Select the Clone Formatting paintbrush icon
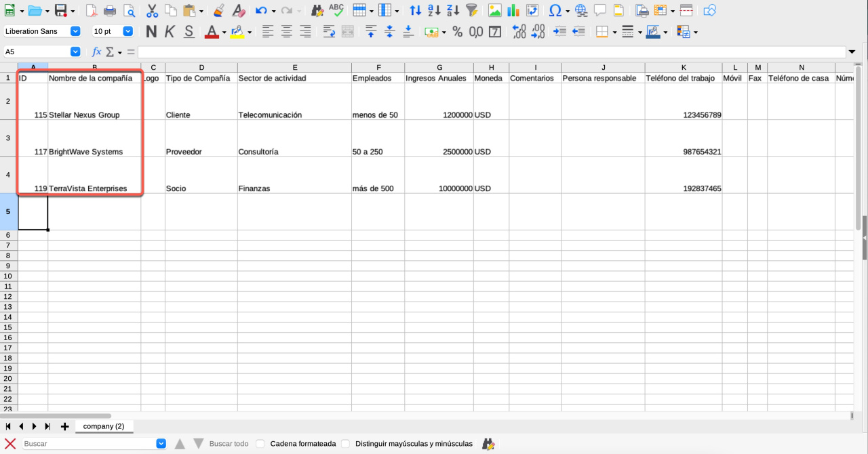The height and width of the screenshot is (454, 868). tap(218, 11)
